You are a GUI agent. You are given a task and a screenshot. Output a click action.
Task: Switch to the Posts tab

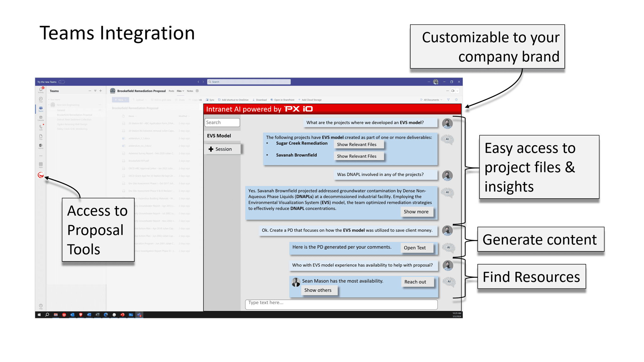click(x=171, y=91)
